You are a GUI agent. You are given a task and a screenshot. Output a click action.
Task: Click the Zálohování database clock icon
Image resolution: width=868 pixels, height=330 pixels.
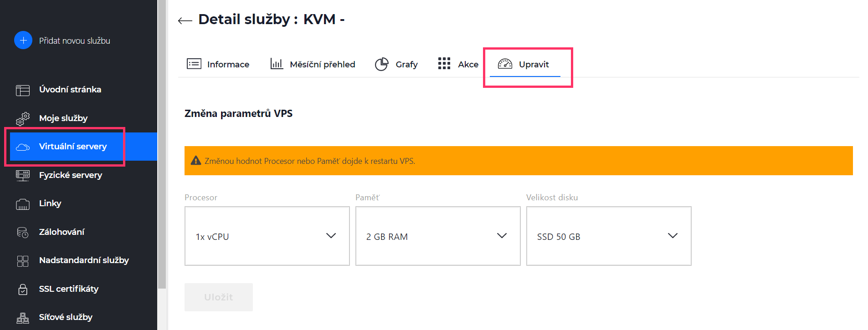23,233
